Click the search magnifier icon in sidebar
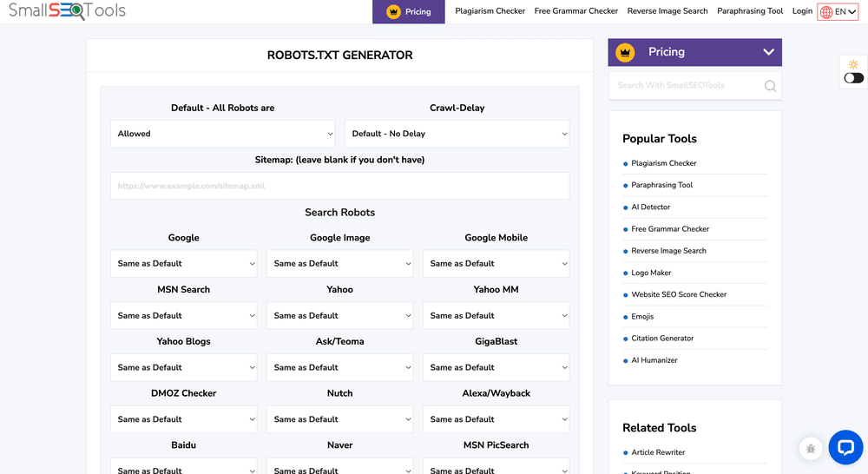The width and height of the screenshot is (868, 474). pos(770,86)
